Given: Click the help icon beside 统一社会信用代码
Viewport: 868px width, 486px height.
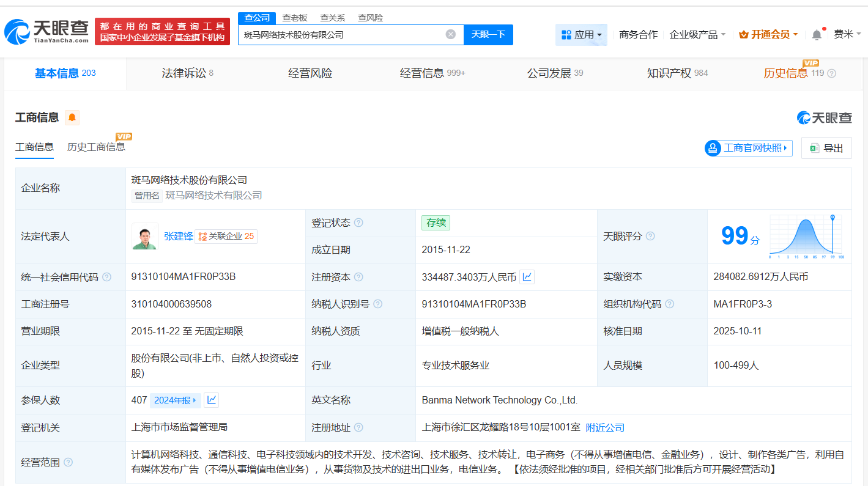Looking at the screenshot, I should coord(106,276).
